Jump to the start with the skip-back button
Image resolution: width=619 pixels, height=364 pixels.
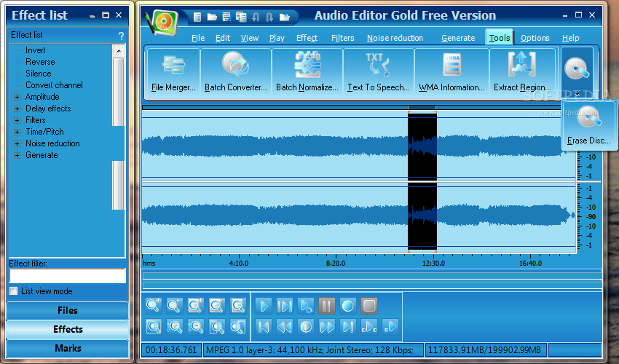(x=264, y=327)
